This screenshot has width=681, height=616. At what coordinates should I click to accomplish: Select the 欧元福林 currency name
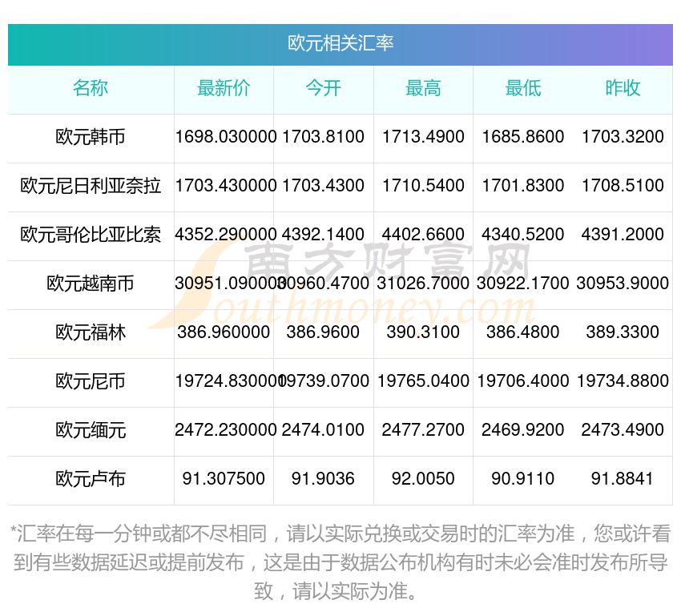tap(91, 332)
